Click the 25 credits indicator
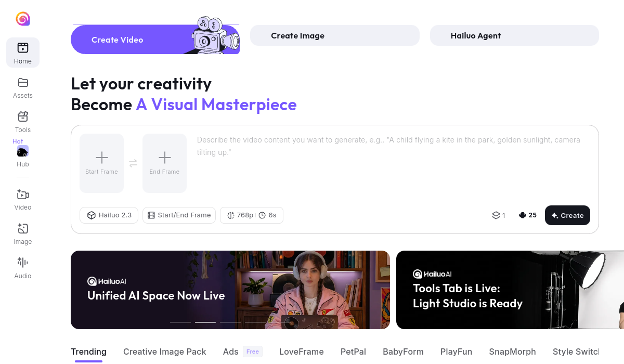 (527, 215)
